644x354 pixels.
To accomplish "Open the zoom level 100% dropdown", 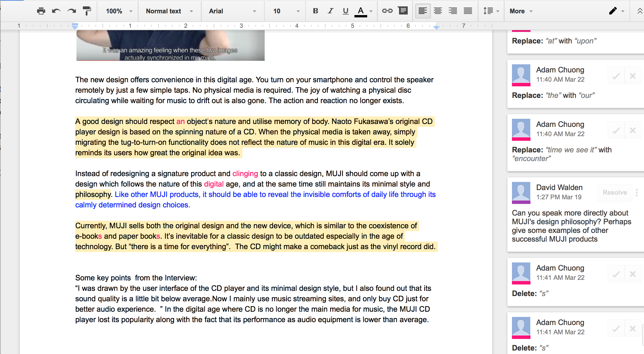I will click(119, 11).
